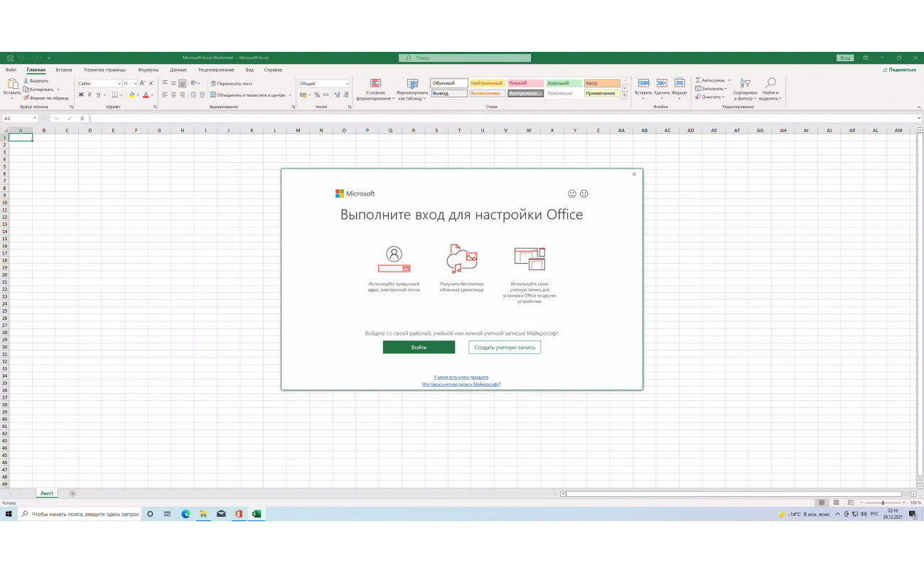Increase font size with the larger A
The height and width of the screenshot is (573, 924).
[x=143, y=84]
